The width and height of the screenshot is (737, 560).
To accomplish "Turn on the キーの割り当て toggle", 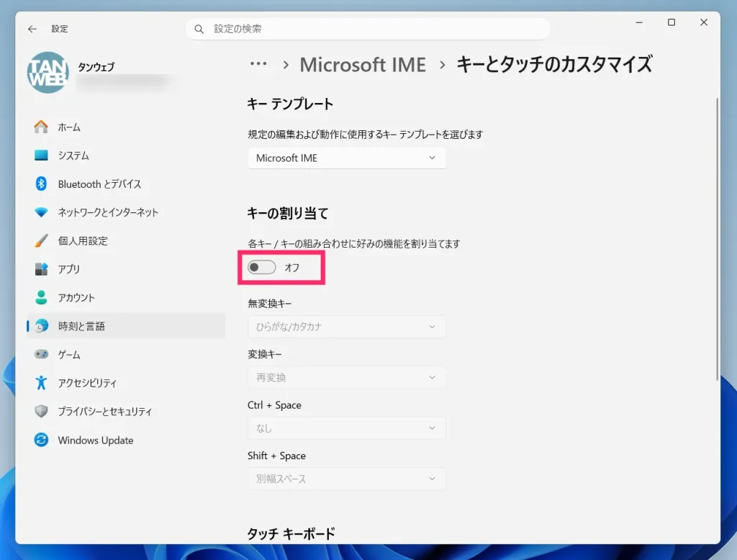I will click(261, 268).
